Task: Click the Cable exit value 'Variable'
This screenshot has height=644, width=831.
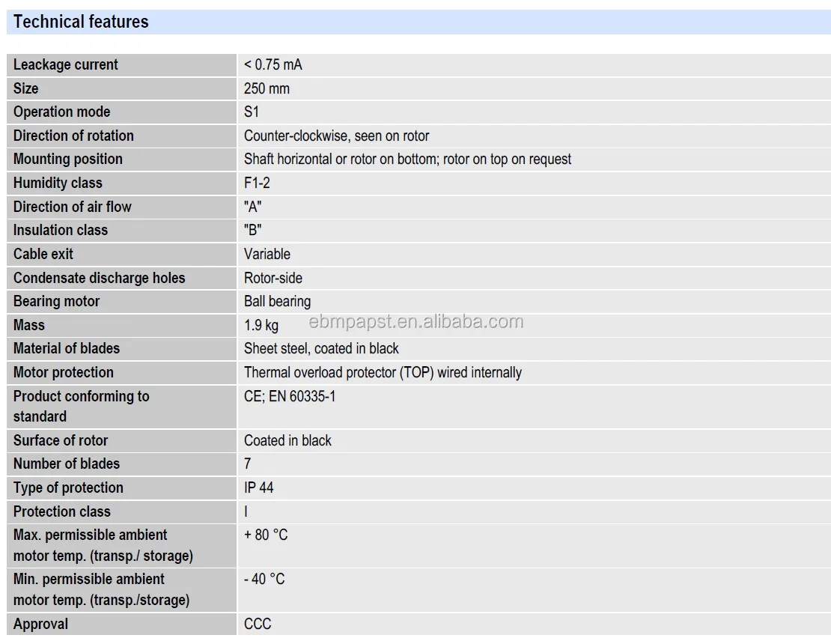Action: point(267,254)
